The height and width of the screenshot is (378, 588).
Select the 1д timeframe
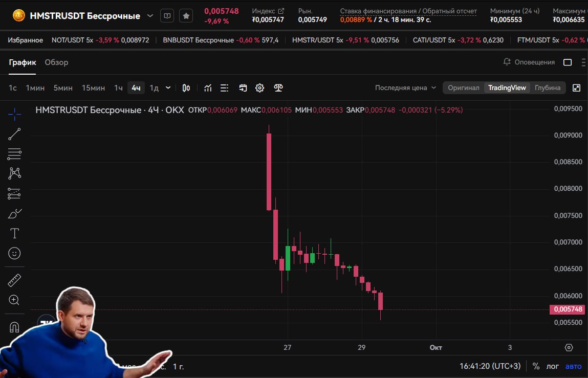(x=154, y=88)
